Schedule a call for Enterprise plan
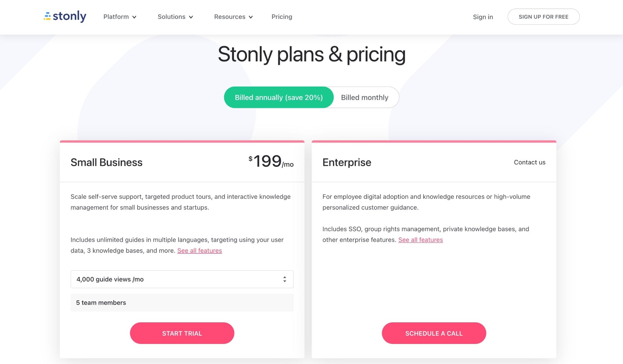This screenshot has width=623, height=364. [434, 333]
